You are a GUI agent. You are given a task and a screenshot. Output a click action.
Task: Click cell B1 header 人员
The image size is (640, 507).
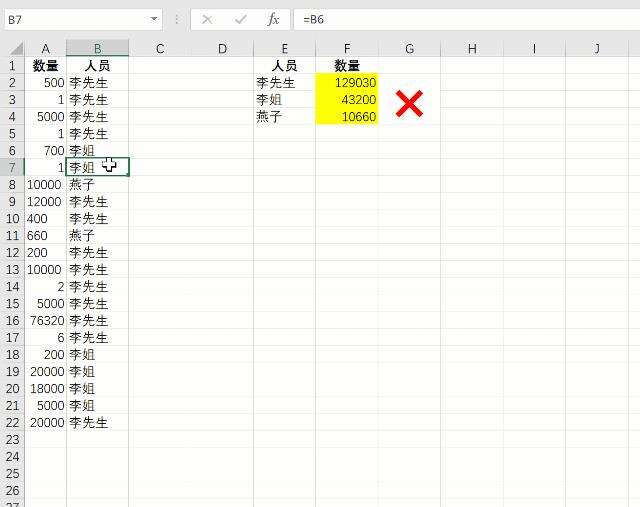click(98, 65)
